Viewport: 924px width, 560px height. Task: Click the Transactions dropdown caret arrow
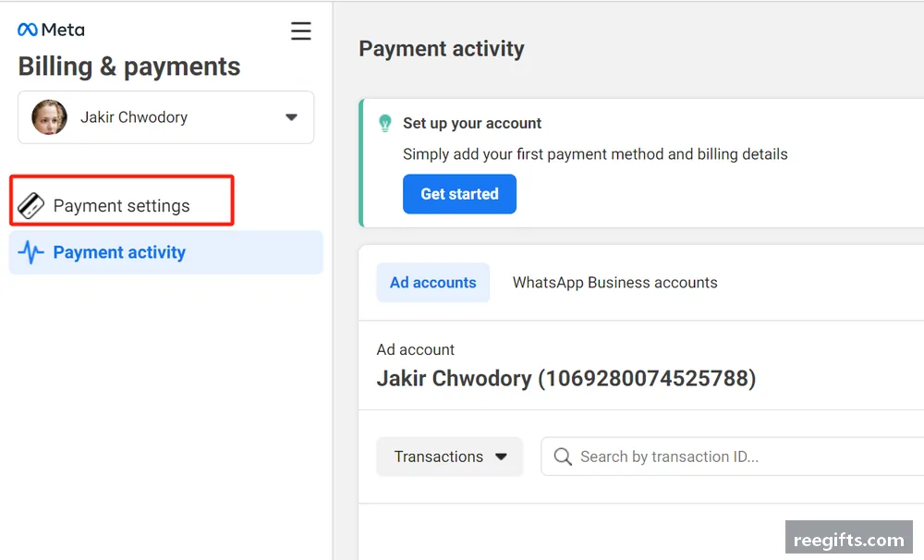[501, 457]
